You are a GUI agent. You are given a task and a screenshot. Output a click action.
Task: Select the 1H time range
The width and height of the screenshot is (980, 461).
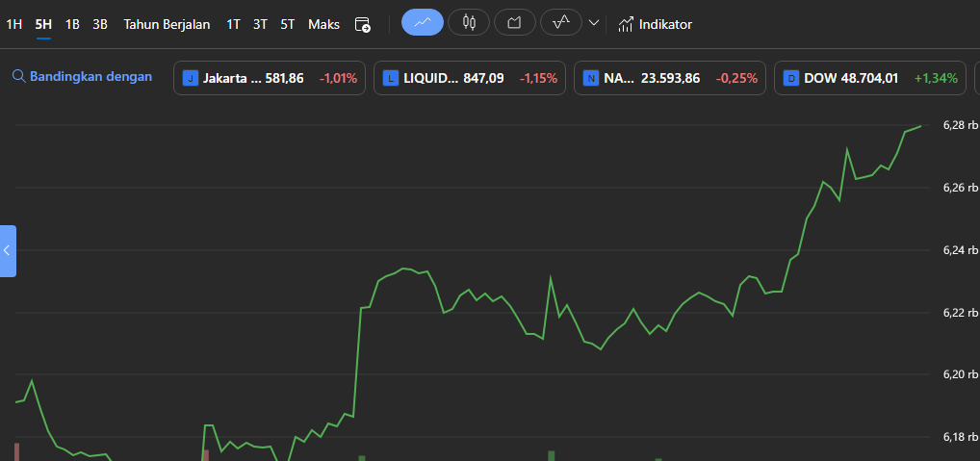pos(14,24)
